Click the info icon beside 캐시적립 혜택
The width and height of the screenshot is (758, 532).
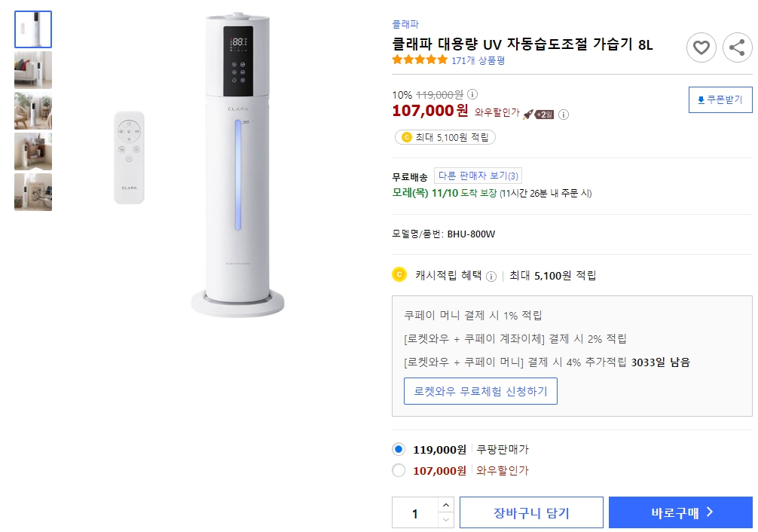pos(491,275)
